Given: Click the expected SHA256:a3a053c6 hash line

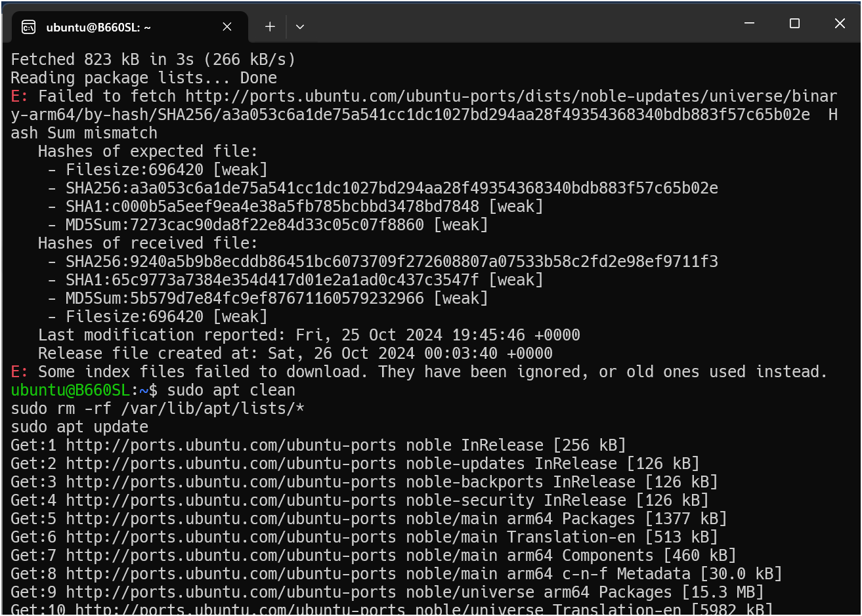Looking at the screenshot, I should (x=383, y=188).
